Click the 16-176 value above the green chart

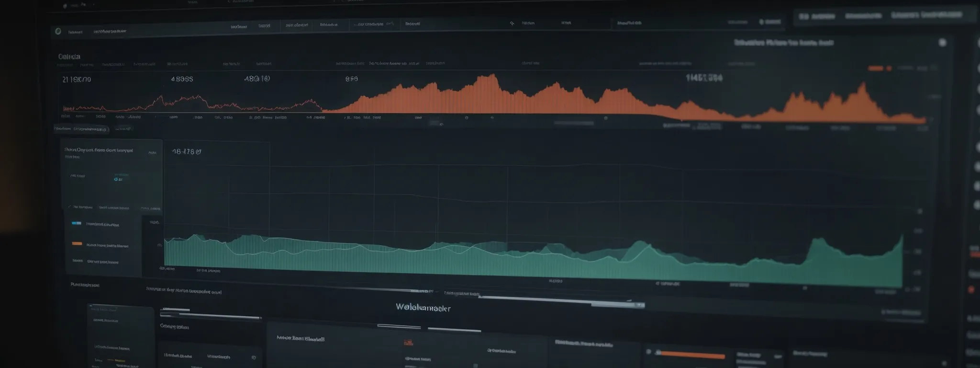coord(186,152)
